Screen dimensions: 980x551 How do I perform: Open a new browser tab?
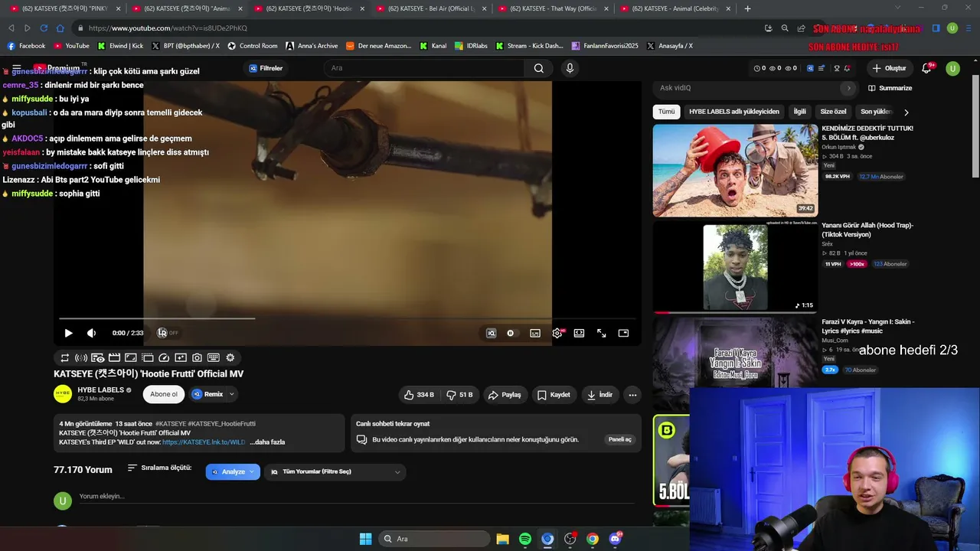(x=747, y=8)
